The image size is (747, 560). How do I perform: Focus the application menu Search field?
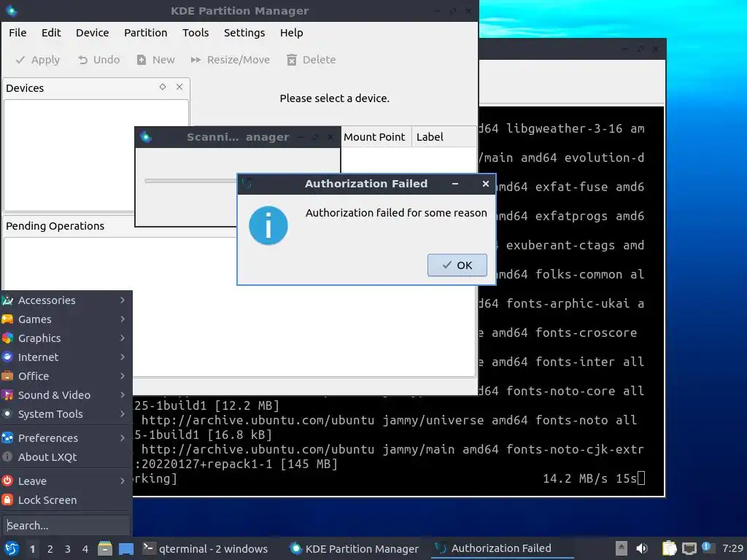pos(66,526)
